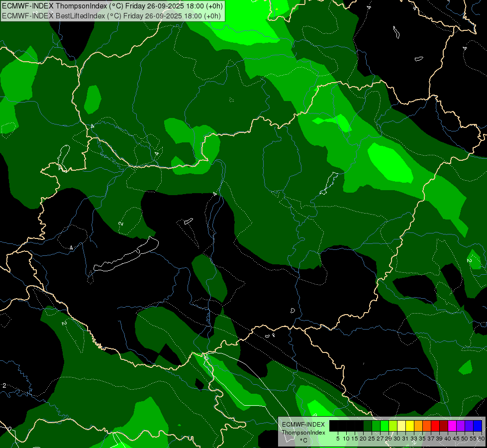Select the bright green 27–29 legend swatch

click(x=385, y=426)
